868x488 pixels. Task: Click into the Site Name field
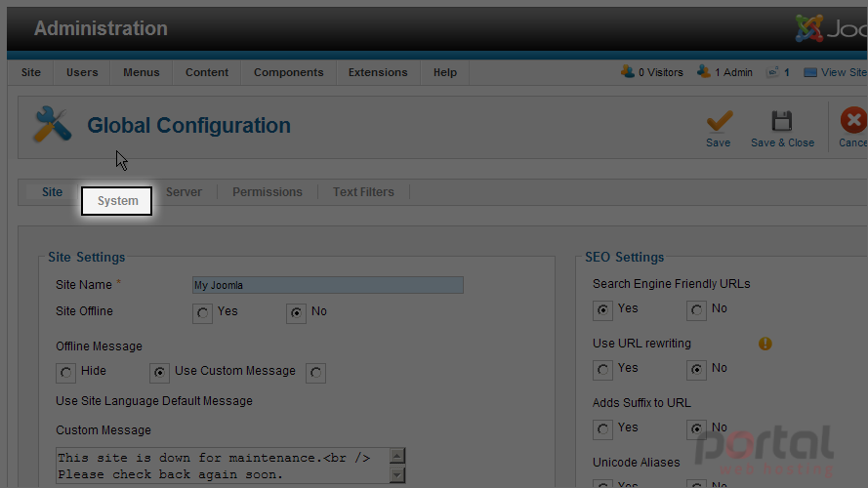click(328, 285)
